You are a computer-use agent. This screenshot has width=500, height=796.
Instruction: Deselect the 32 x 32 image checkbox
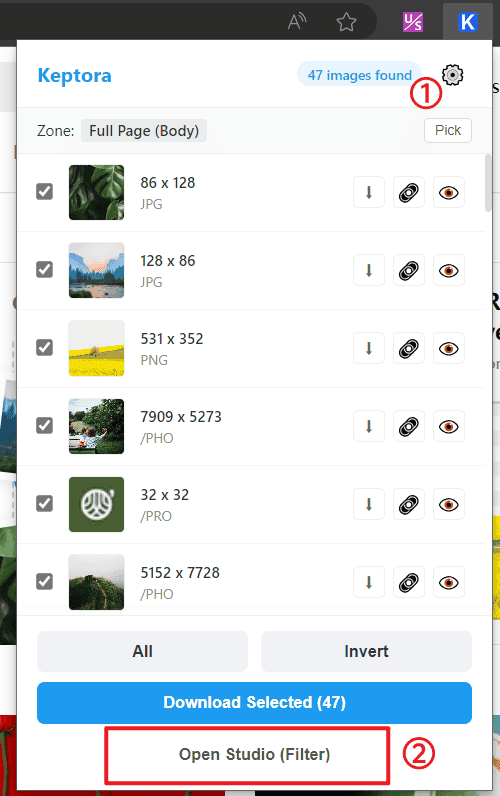coord(45,504)
